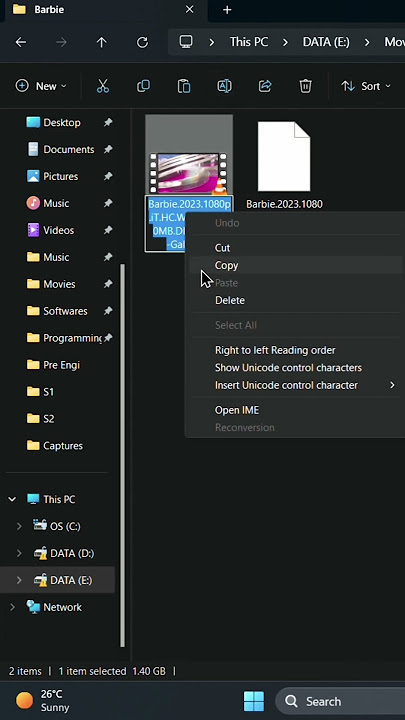The image size is (405, 720).
Task: Open Insert Unicode control character submenu
Action: click(x=296, y=385)
